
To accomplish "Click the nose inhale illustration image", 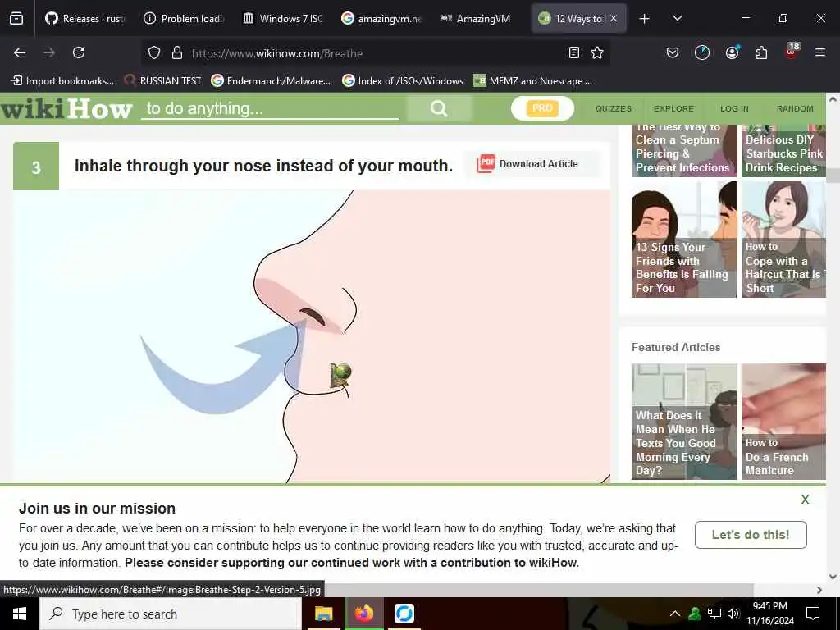I will (x=311, y=336).
